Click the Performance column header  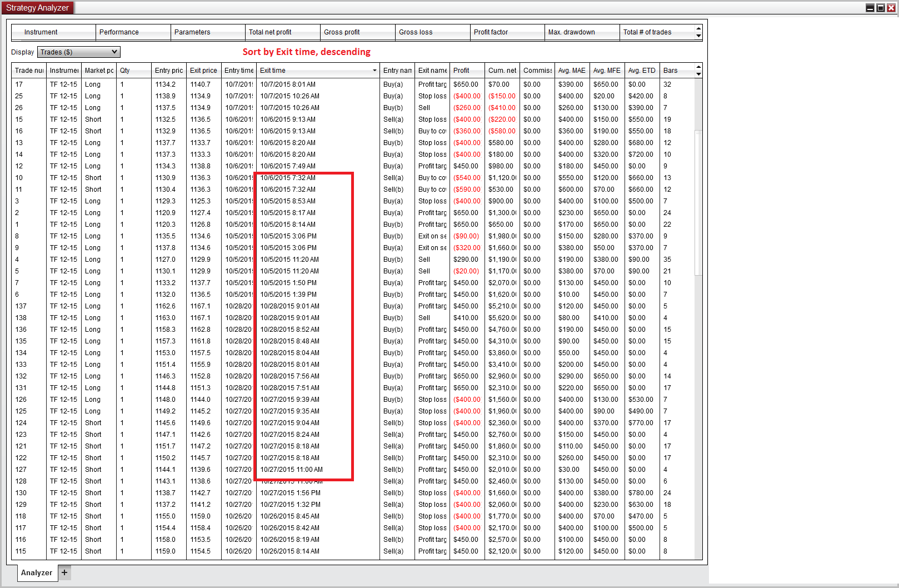pyautogui.click(x=133, y=32)
